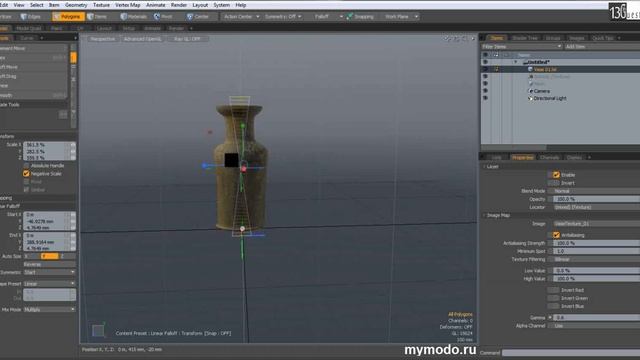This screenshot has height=360, width=640.
Task: Activate Polygons selection mode
Action: tap(68, 17)
